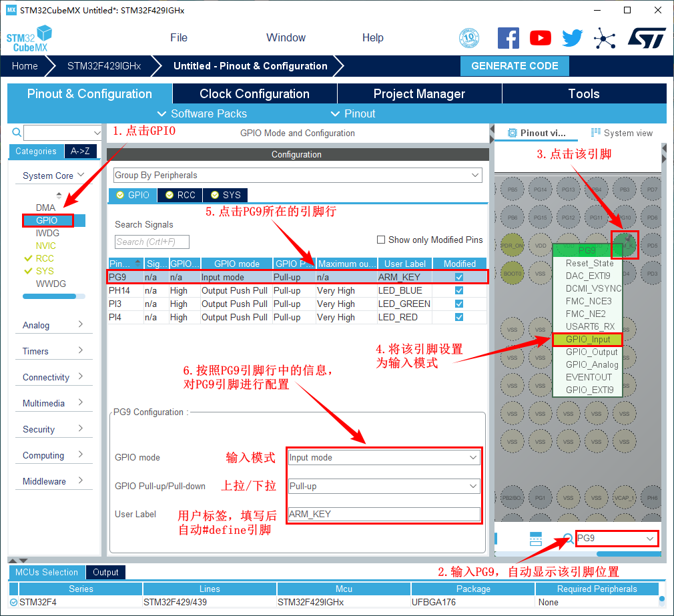Image resolution: width=674 pixels, height=616 pixels.
Task: Click the horizontal scrollbar under categories list
Action: point(49,296)
